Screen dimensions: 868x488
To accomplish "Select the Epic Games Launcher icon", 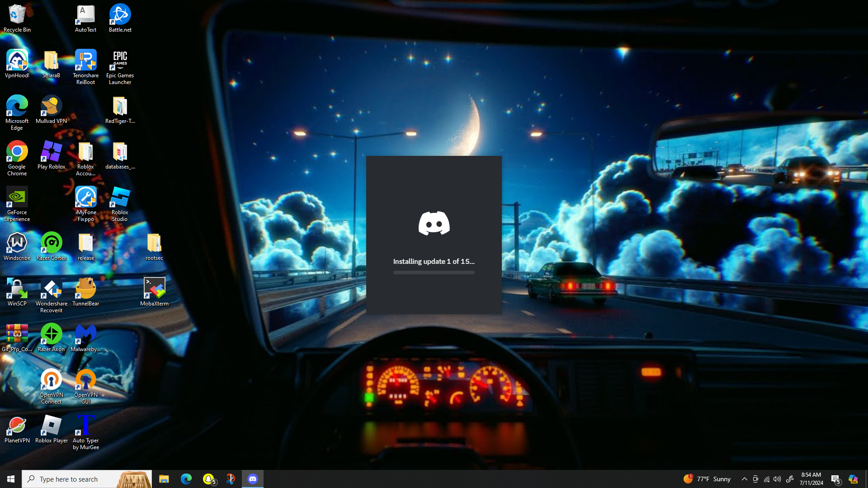I will [x=120, y=67].
